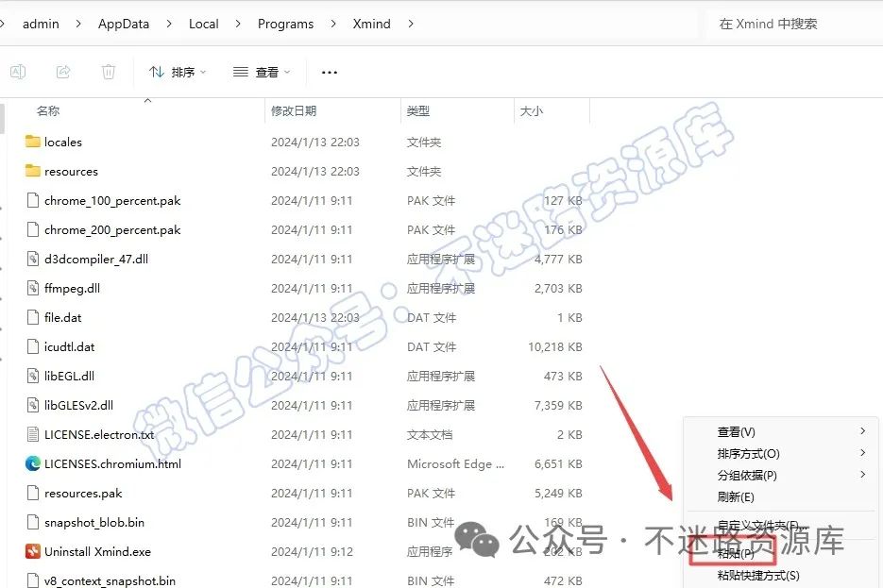
Task: Click type 文本文档 of LICENSE.electron.txt
Action: 429,434
